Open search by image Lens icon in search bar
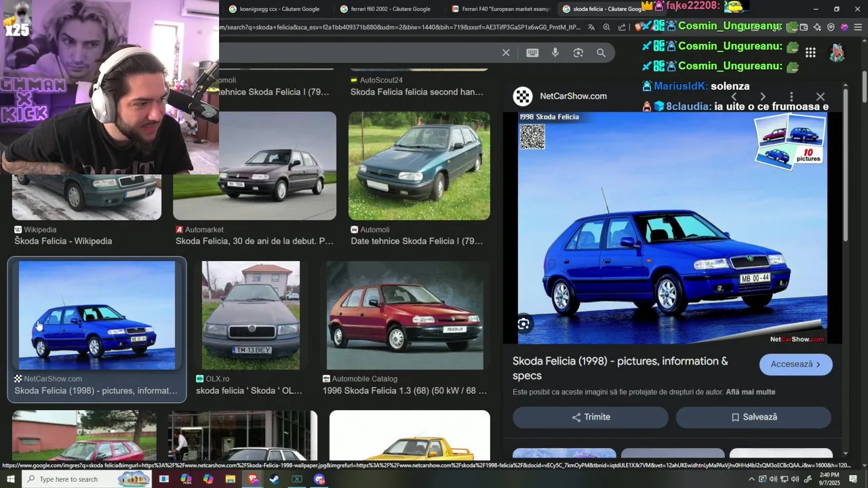Viewport: 868px width, 488px height. click(x=578, y=53)
